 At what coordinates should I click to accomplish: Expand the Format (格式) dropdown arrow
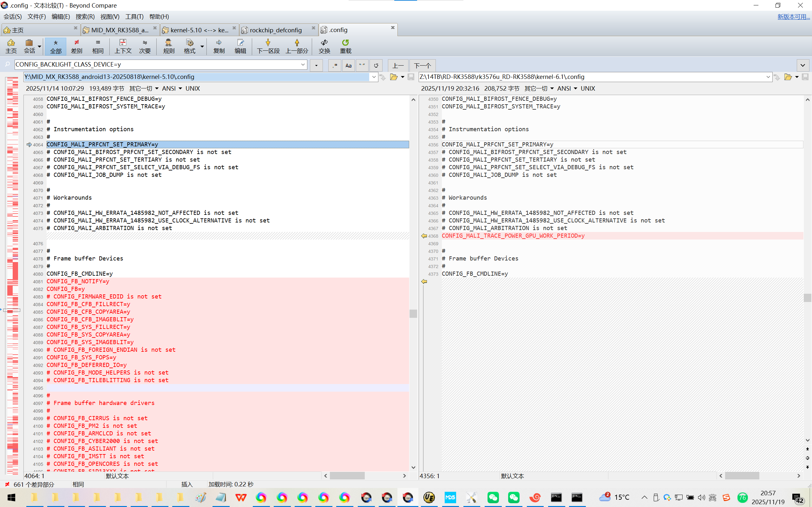click(202, 46)
